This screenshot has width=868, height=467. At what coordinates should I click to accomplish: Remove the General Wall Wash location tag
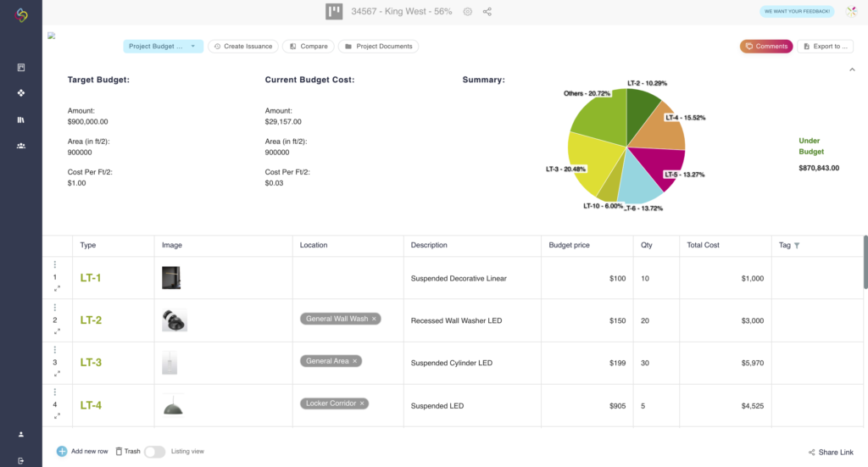[374, 319]
